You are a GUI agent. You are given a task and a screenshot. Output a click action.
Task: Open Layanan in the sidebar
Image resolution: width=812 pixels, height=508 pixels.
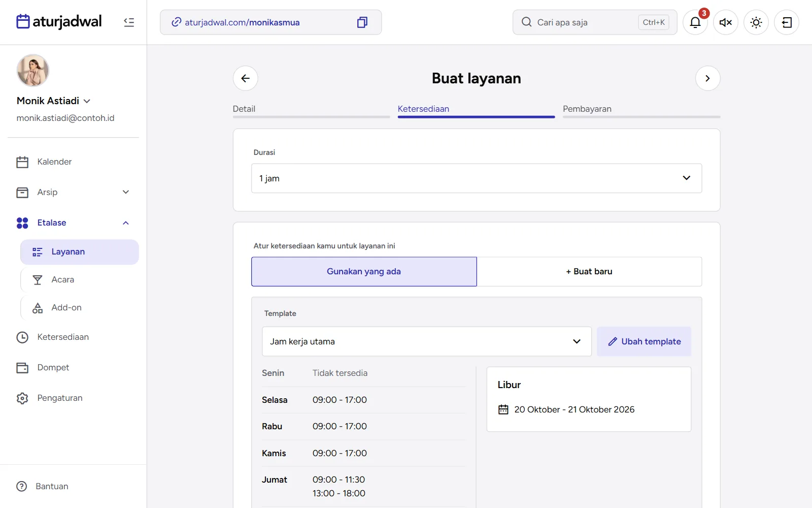pyautogui.click(x=80, y=252)
